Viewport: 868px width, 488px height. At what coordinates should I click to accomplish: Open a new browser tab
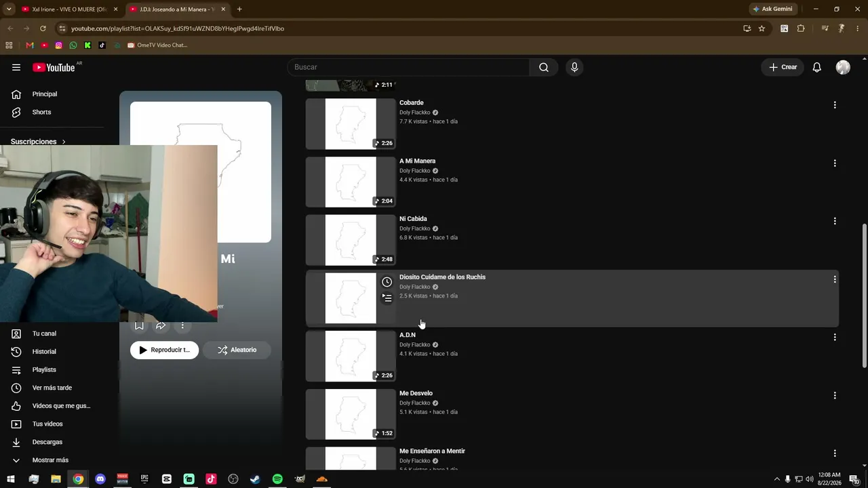[239, 9]
